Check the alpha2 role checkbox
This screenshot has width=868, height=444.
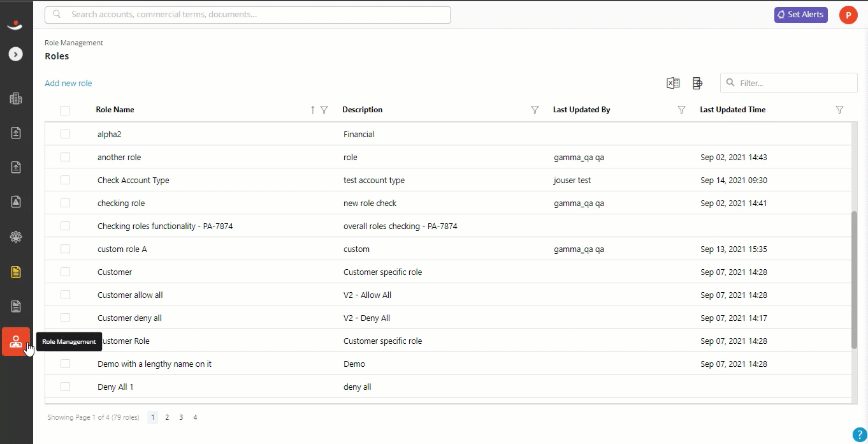(x=65, y=134)
